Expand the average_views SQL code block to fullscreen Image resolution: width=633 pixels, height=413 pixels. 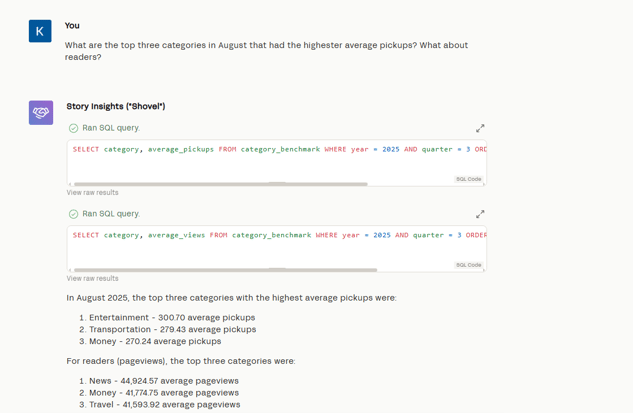click(x=480, y=214)
